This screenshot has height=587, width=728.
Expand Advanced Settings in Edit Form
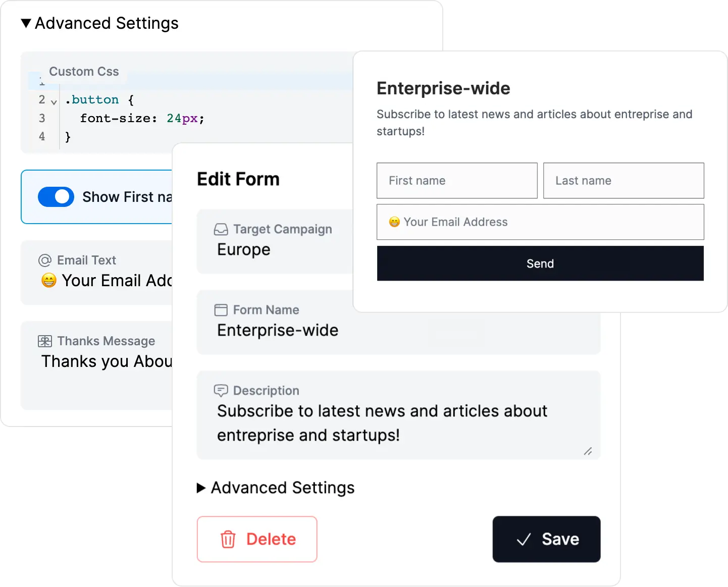click(201, 488)
